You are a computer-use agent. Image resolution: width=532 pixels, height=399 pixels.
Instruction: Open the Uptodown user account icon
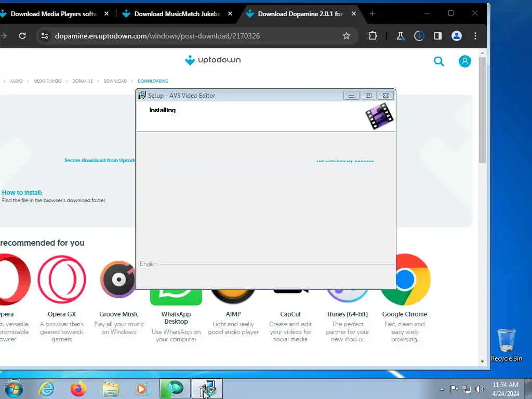(x=464, y=61)
